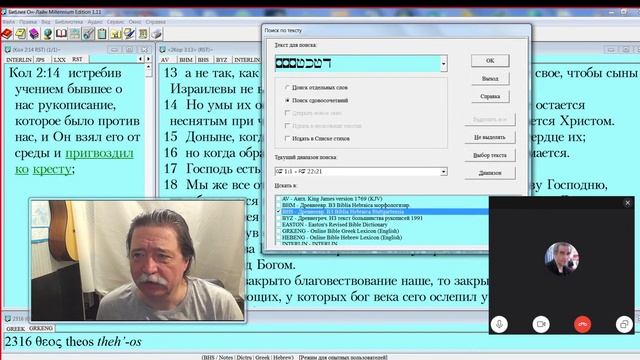Click the open book toolbar icon
This screenshot has height=360, width=640.
pos(61,34)
